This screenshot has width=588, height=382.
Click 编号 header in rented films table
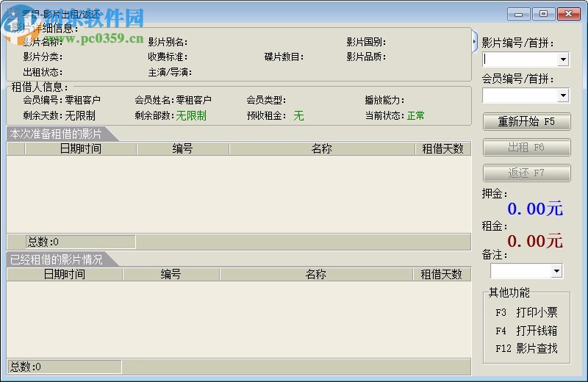(171, 275)
